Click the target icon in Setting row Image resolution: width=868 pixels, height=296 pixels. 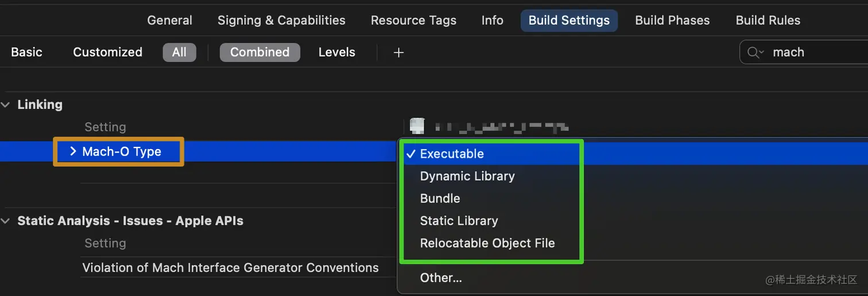click(417, 126)
